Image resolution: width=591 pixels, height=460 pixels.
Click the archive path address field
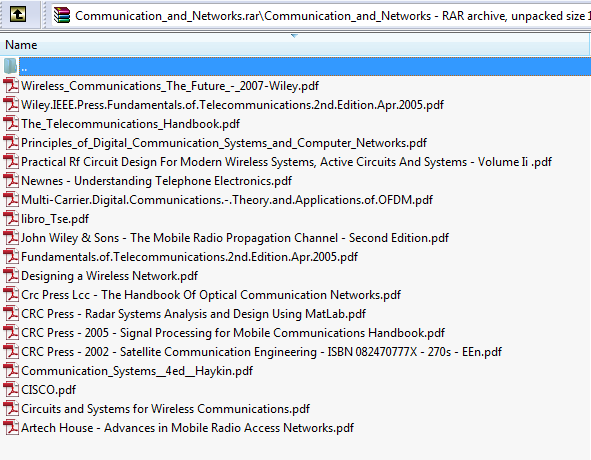(x=320, y=15)
